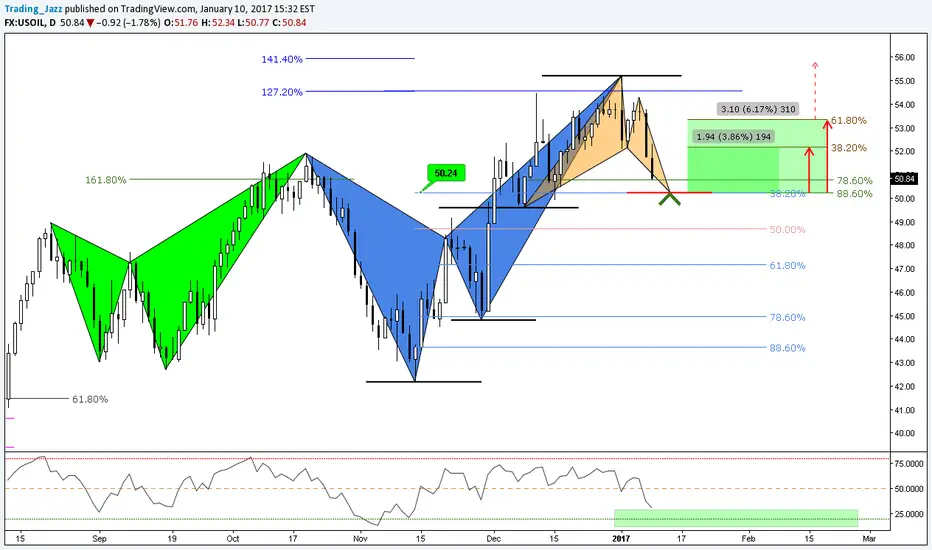Select the green 50.24 price callout
Screen dimensions: 932x550
pyautogui.click(x=446, y=173)
